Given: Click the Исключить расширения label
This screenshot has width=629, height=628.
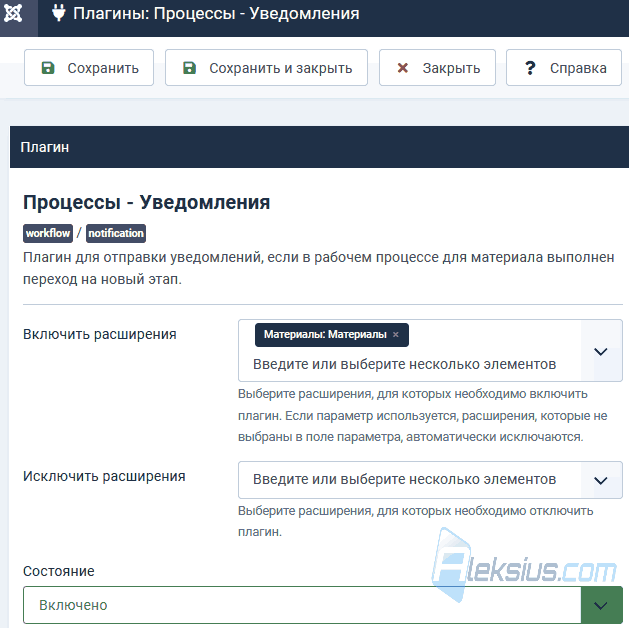Looking at the screenshot, I should point(104,476).
